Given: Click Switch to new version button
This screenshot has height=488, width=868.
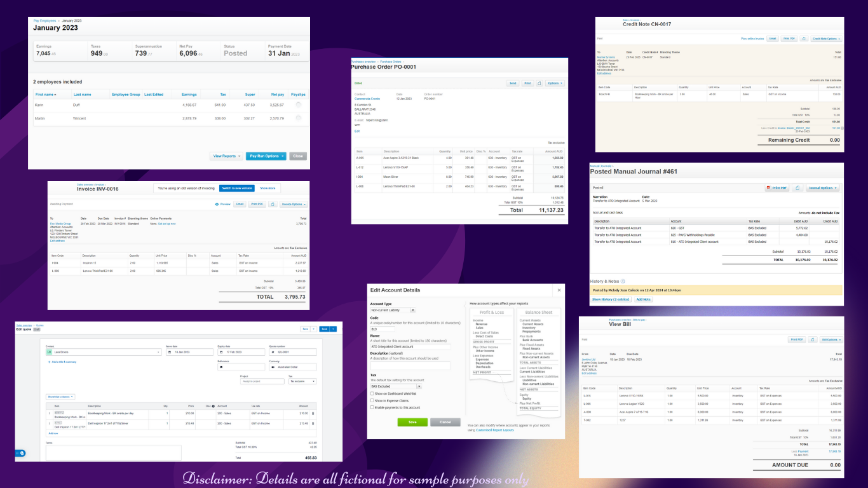Looking at the screenshot, I should [x=237, y=188].
